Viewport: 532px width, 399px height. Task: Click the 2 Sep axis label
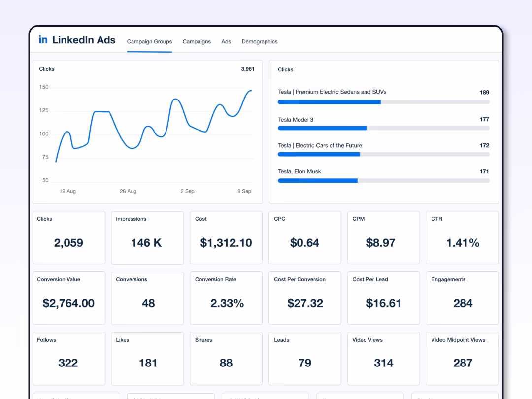pos(187,191)
